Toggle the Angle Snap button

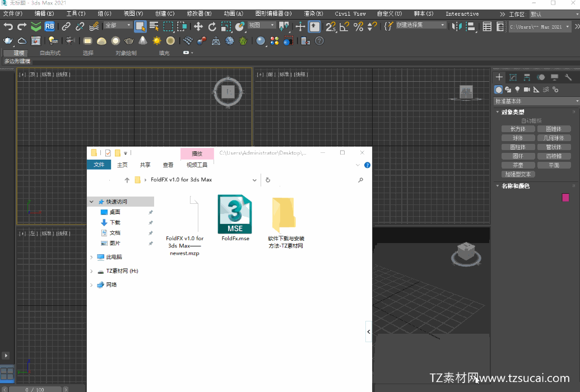345,26
